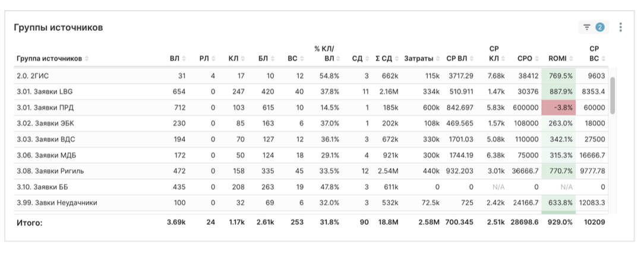
Task: Sort by СР ВЛ column arrows
Action: click(x=472, y=59)
